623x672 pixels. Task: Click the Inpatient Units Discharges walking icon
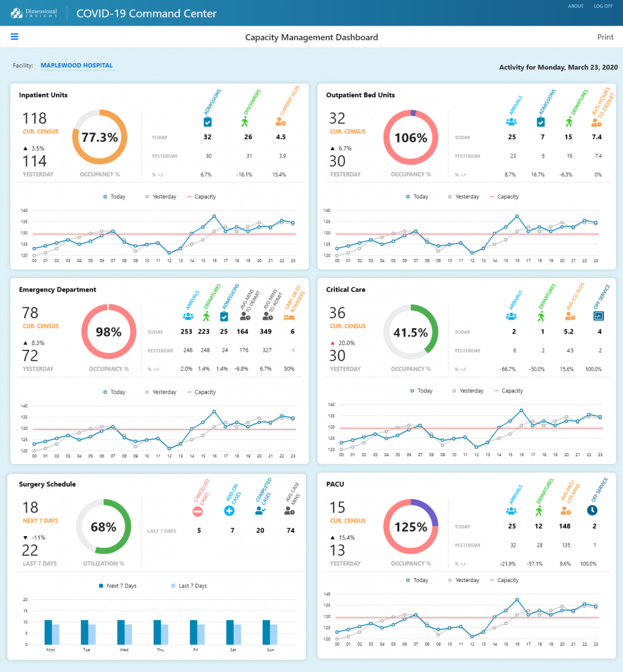pyautogui.click(x=245, y=121)
